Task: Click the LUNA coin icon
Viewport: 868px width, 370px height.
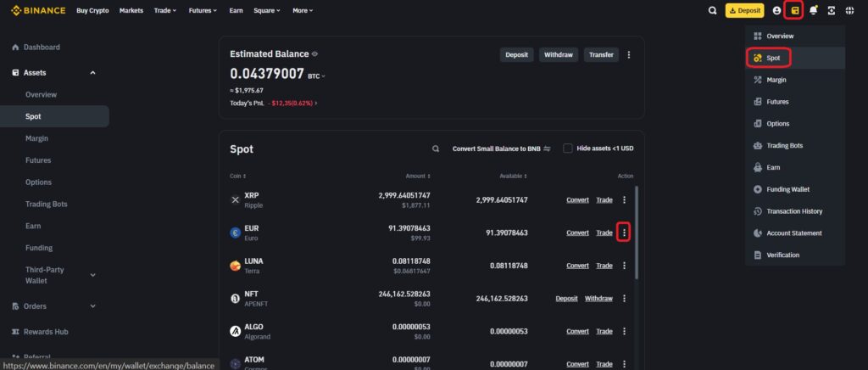Action: point(236,266)
